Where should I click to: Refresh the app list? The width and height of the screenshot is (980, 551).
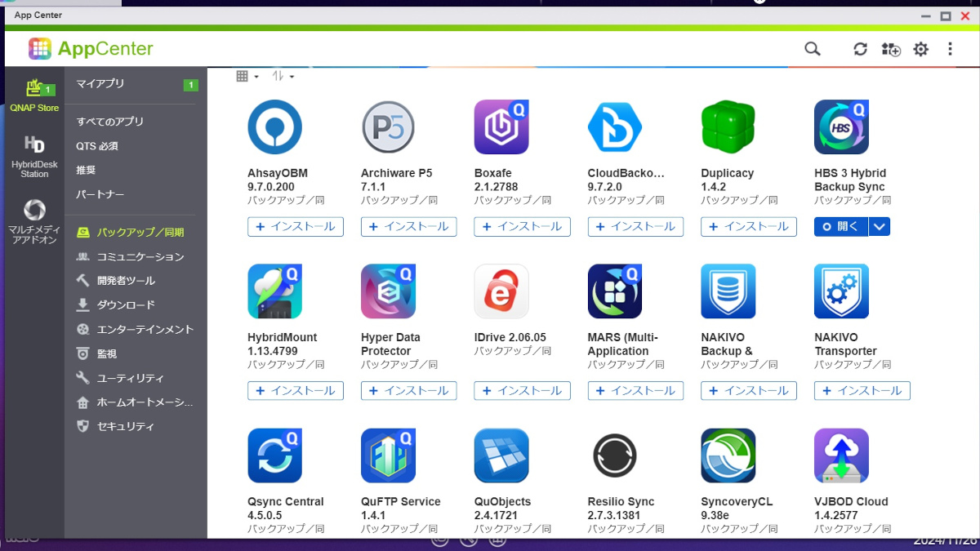[x=860, y=49]
